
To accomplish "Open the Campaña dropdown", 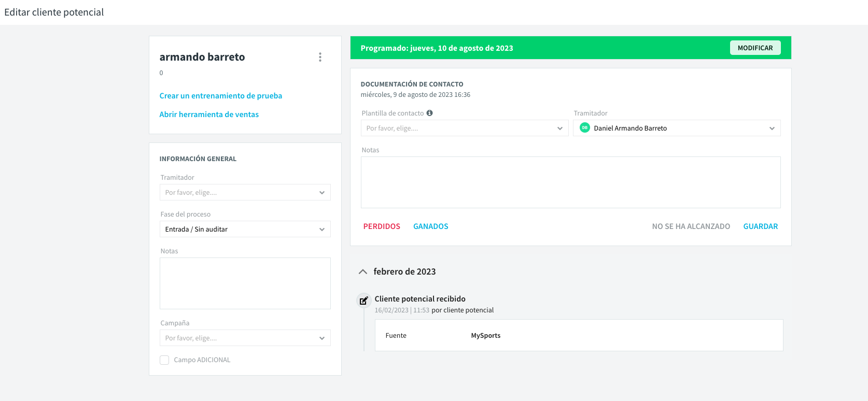I will click(x=245, y=338).
